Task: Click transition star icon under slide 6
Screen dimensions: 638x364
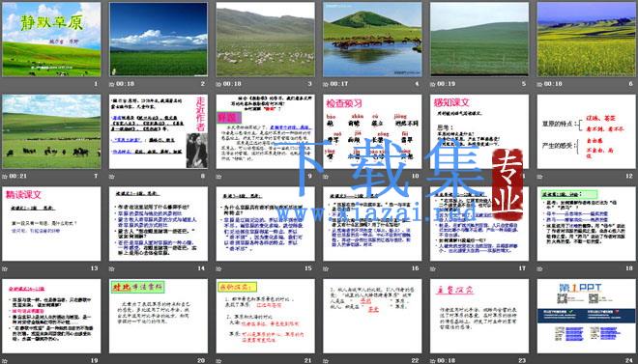Action: (x=539, y=84)
